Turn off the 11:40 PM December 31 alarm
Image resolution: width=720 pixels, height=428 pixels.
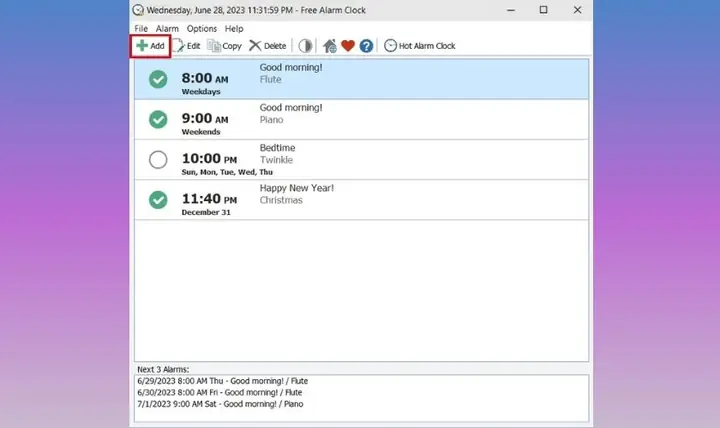click(158, 200)
